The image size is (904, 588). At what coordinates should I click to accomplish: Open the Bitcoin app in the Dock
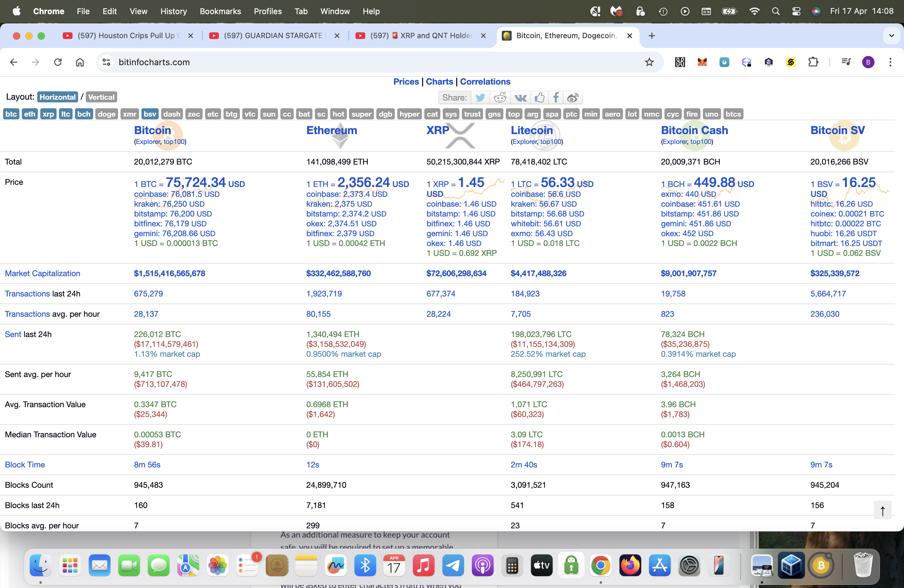821,565
